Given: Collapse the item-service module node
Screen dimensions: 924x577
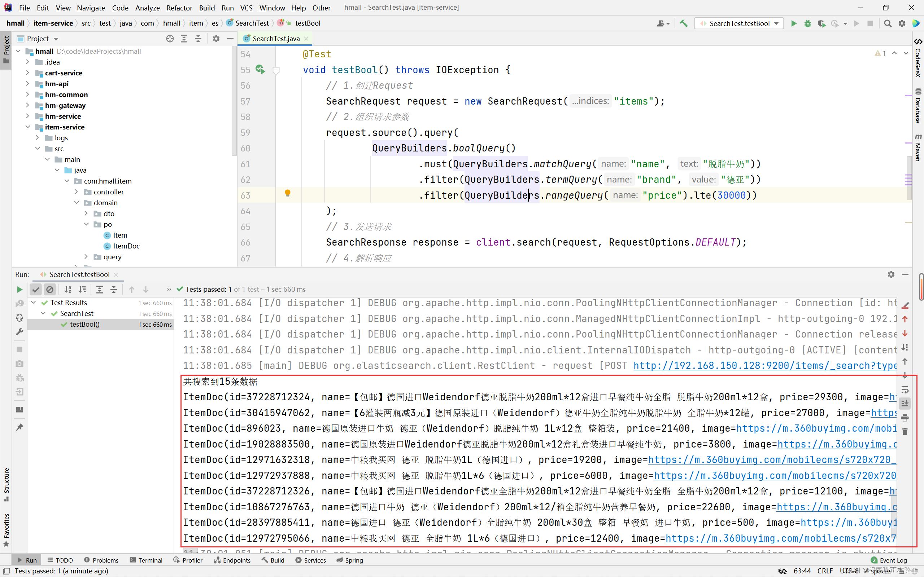Looking at the screenshot, I should tap(27, 127).
